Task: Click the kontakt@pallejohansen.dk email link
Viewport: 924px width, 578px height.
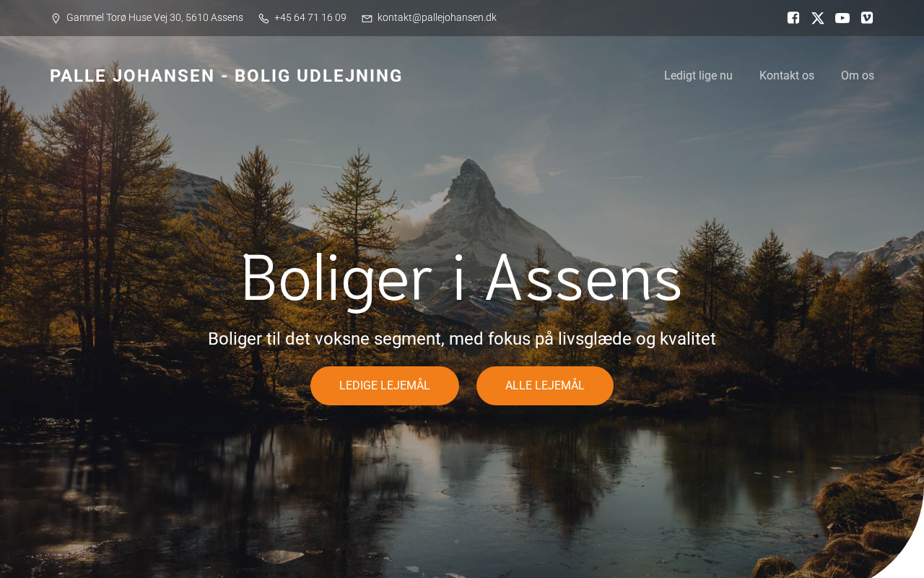Action: (x=437, y=17)
